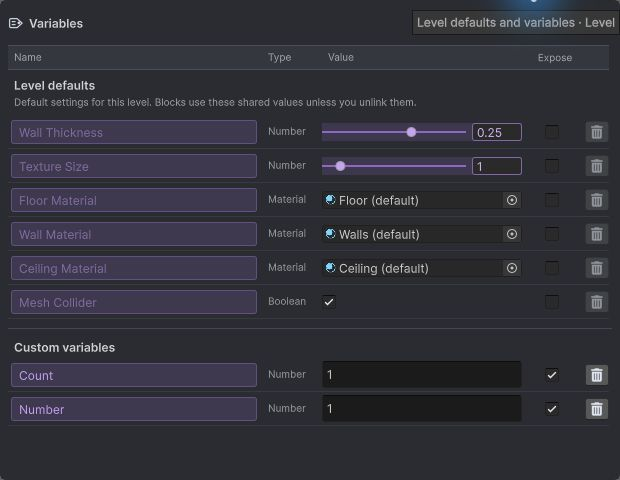
Task: Edit the Count variable value field
Action: (422, 374)
